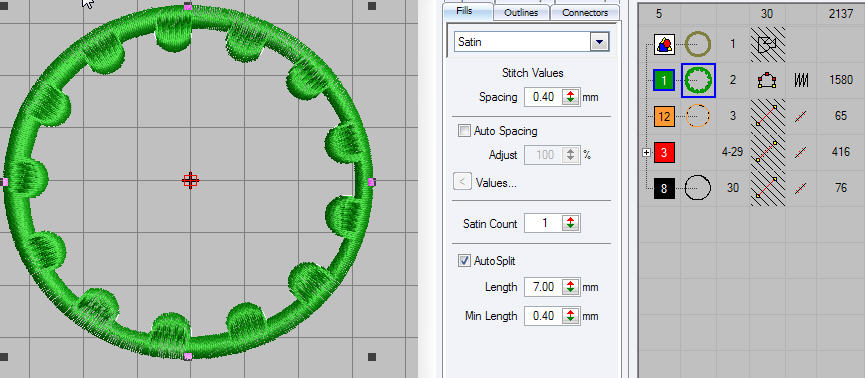The image size is (865, 378).
Task: Click the design palette icon in sequence
Action: click(664, 44)
